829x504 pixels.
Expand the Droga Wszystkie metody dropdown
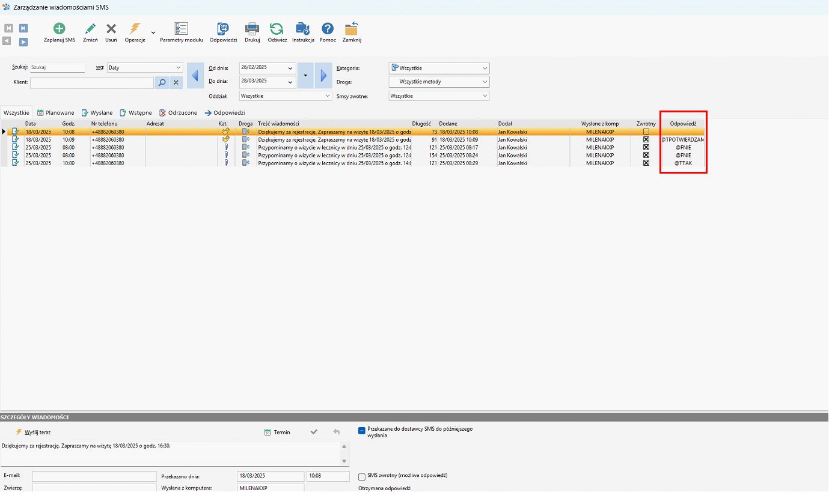485,82
